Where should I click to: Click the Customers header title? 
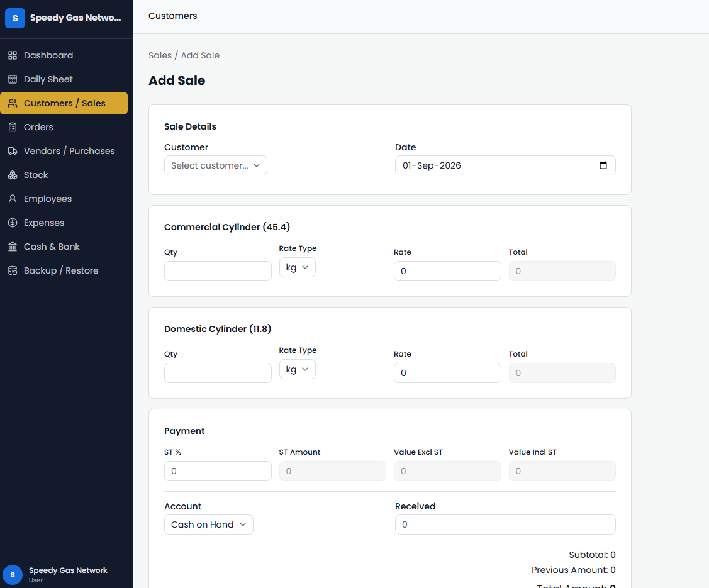pyautogui.click(x=173, y=16)
